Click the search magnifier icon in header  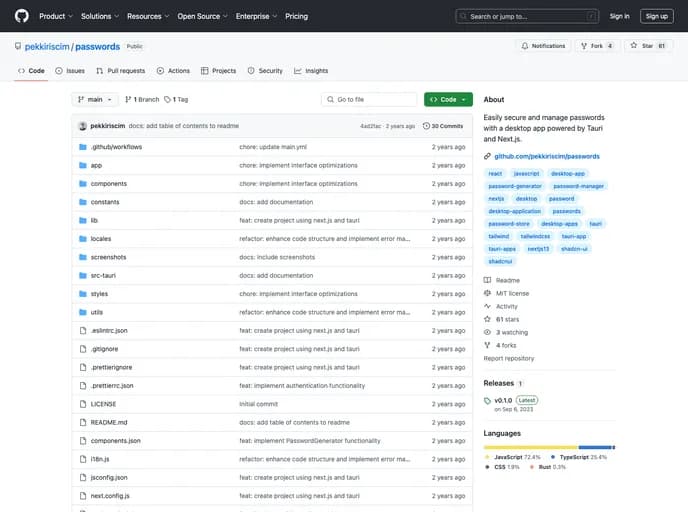click(x=463, y=16)
